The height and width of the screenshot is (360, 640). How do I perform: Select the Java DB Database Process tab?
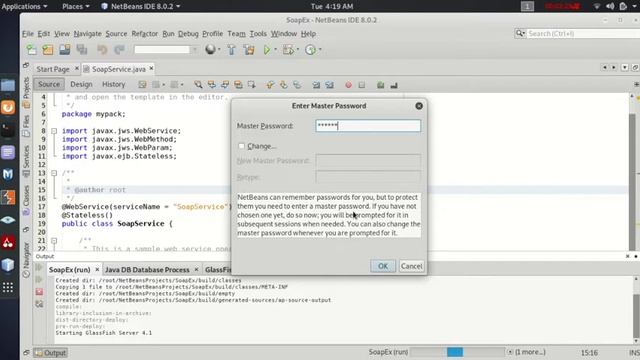pos(147,269)
